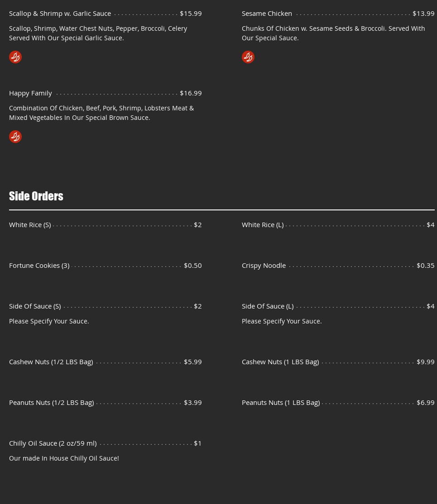The height and width of the screenshot is (504, 437).
Task: Click spicy pepper icon under Sesame Chicken
Action: 248,57
